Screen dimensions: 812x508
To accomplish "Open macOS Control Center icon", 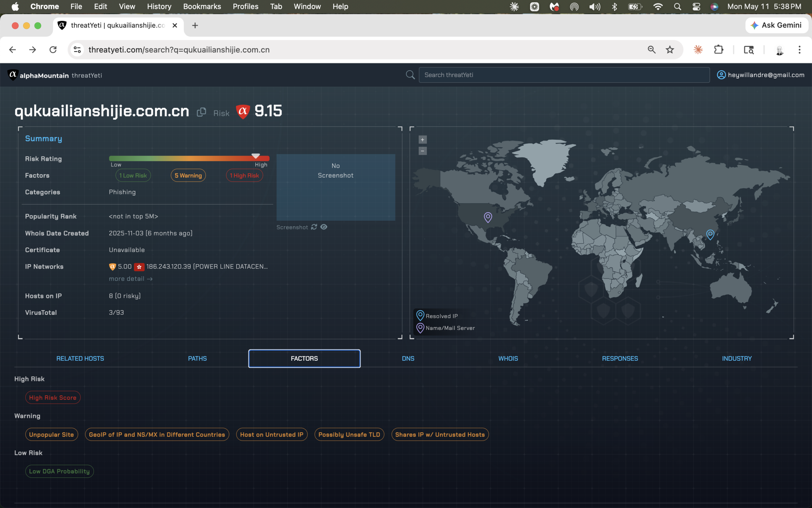I will pos(696,7).
